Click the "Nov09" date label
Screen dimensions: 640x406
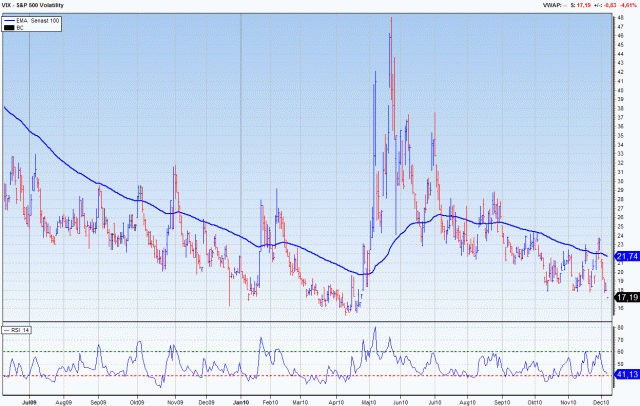tap(175, 402)
